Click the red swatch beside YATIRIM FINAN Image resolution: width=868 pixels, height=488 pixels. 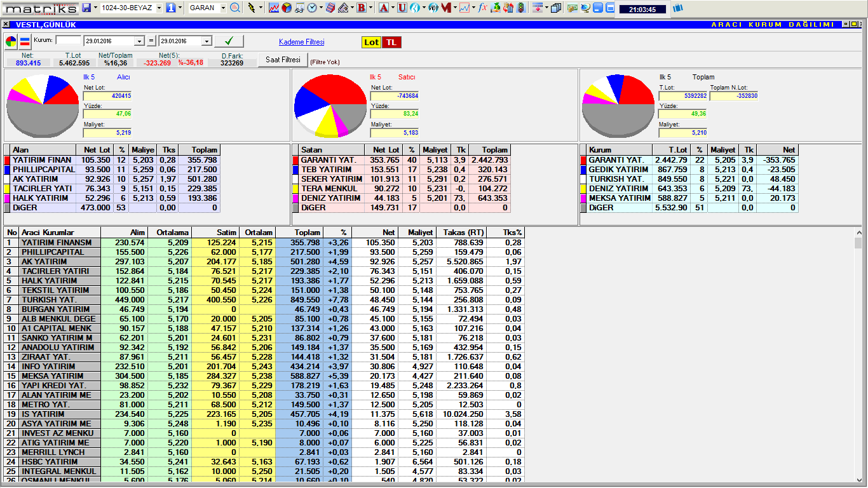click(x=8, y=160)
